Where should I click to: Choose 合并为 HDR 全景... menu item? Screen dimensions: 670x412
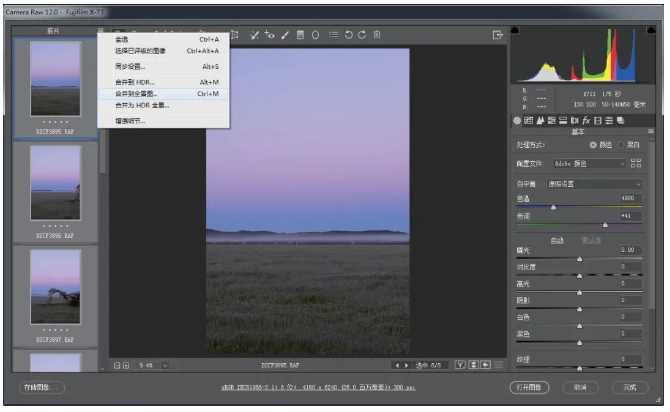pos(164,105)
